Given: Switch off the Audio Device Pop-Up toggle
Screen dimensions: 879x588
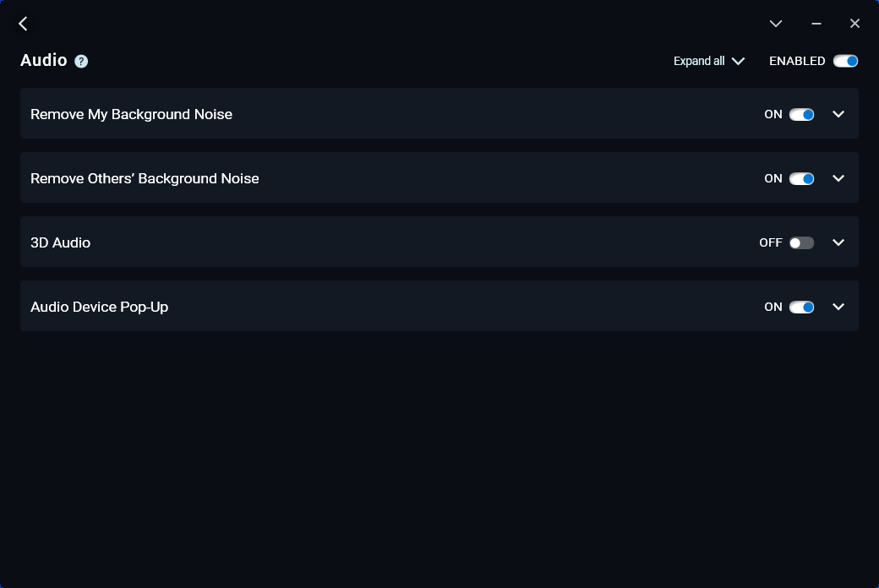Looking at the screenshot, I should pyautogui.click(x=801, y=307).
